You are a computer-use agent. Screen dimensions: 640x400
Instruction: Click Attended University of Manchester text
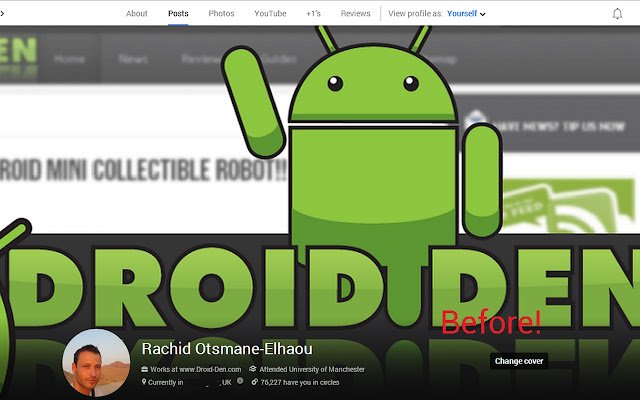click(312, 369)
